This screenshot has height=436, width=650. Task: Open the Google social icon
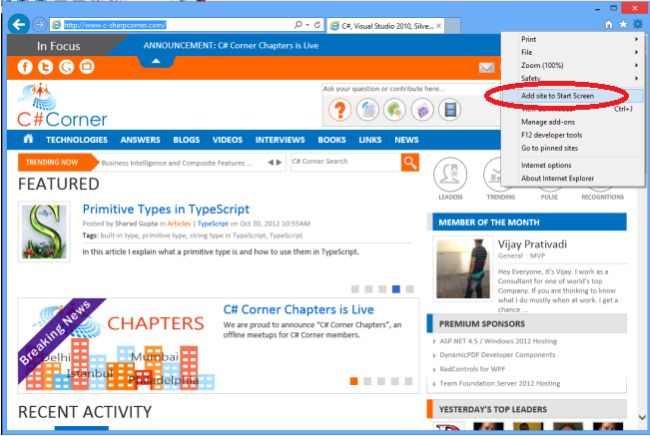pyautogui.click(x=66, y=67)
